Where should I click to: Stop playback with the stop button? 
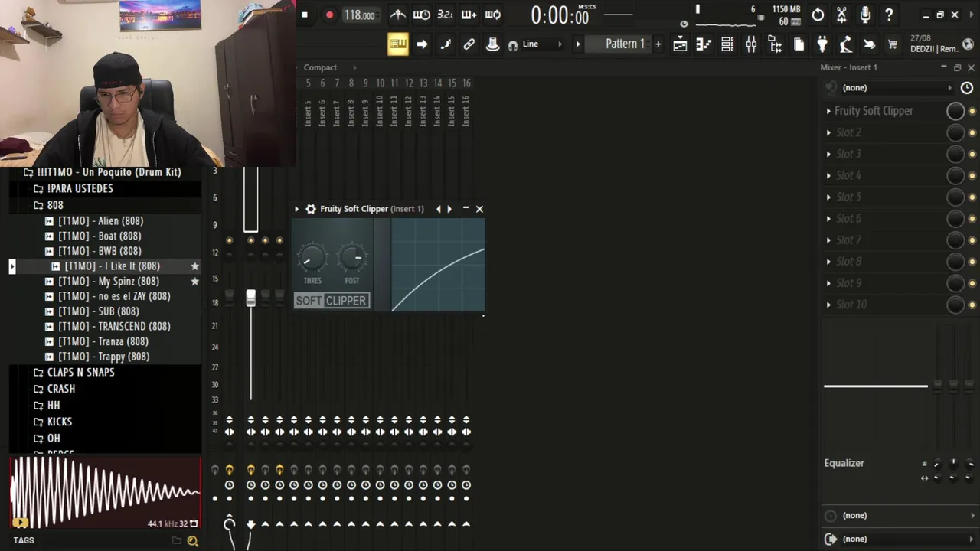(x=304, y=15)
